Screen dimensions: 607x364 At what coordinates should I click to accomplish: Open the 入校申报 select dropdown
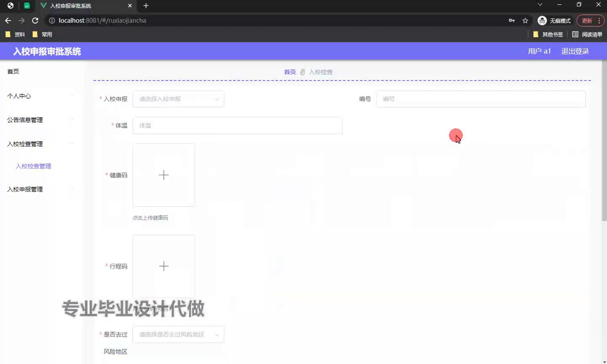point(178,99)
